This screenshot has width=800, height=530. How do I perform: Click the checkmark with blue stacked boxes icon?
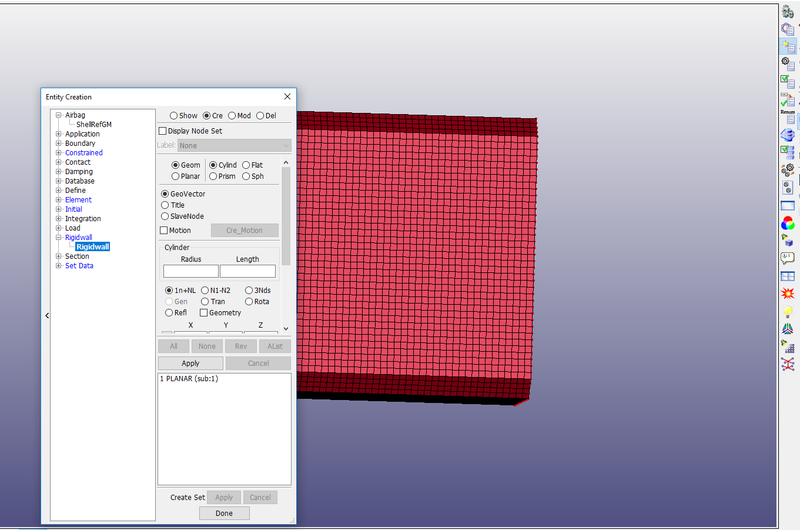pos(788,152)
